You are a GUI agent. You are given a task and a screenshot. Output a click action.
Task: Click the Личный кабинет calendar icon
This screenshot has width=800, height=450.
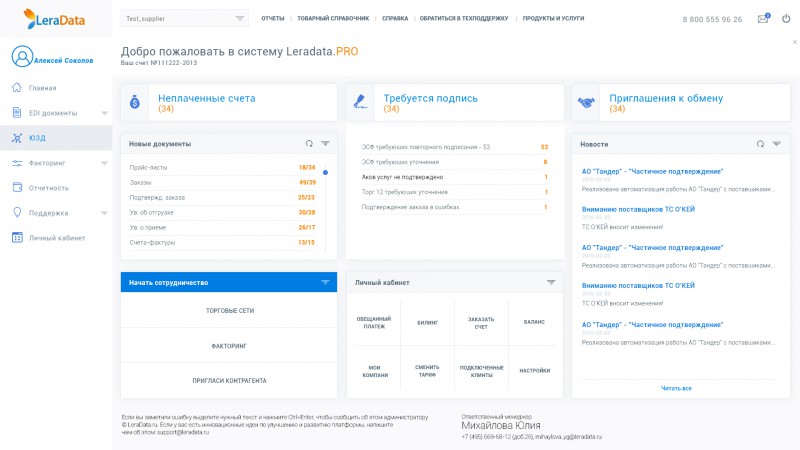(x=17, y=237)
